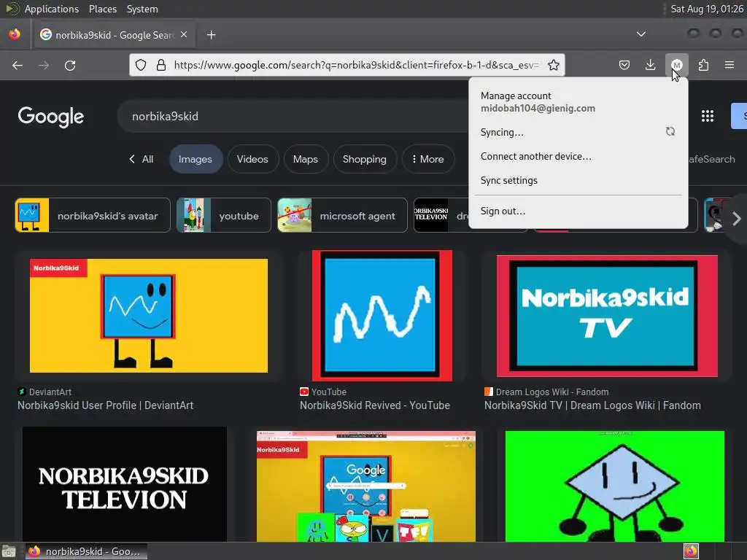
Task: Reload the page with the refresh icon
Action: point(70,65)
